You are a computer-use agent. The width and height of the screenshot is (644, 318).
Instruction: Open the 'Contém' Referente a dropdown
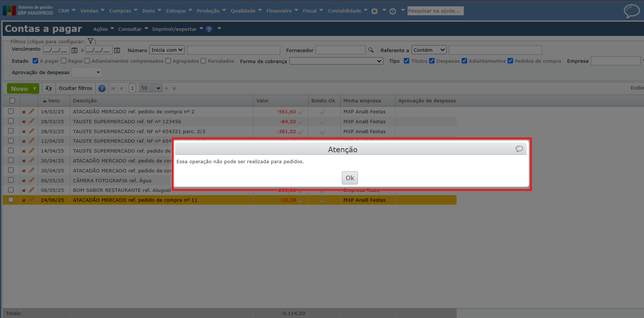point(429,50)
